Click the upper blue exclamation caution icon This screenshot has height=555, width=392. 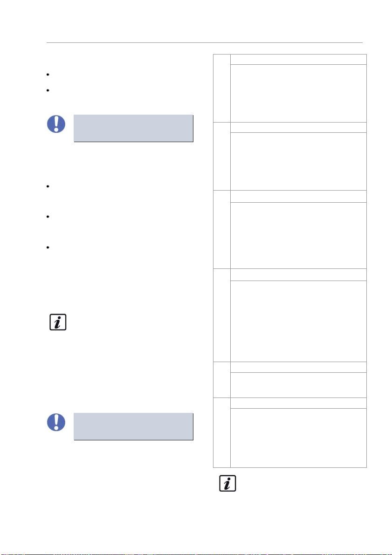point(56,124)
